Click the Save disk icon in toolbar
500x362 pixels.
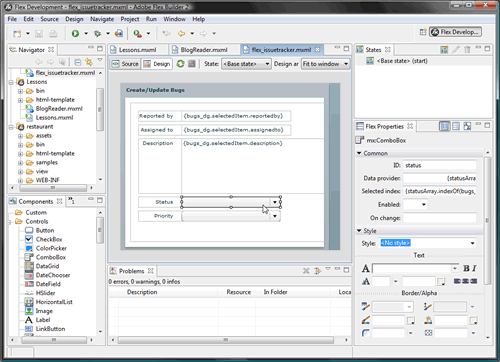click(39, 33)
